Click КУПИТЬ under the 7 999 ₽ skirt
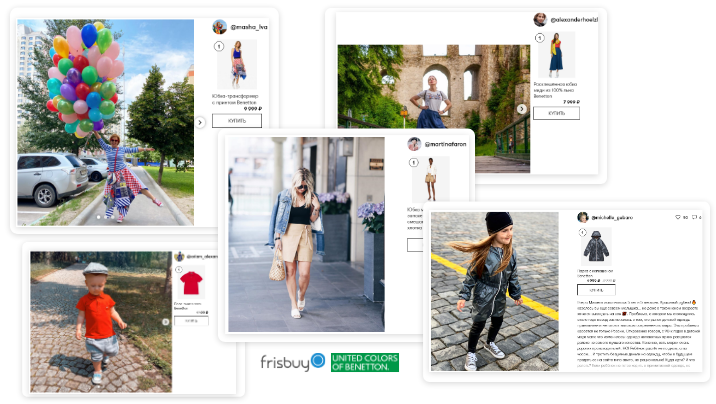The width and height of the screenshot is (716, 404). pyautogui.click(x=557, y=113)
